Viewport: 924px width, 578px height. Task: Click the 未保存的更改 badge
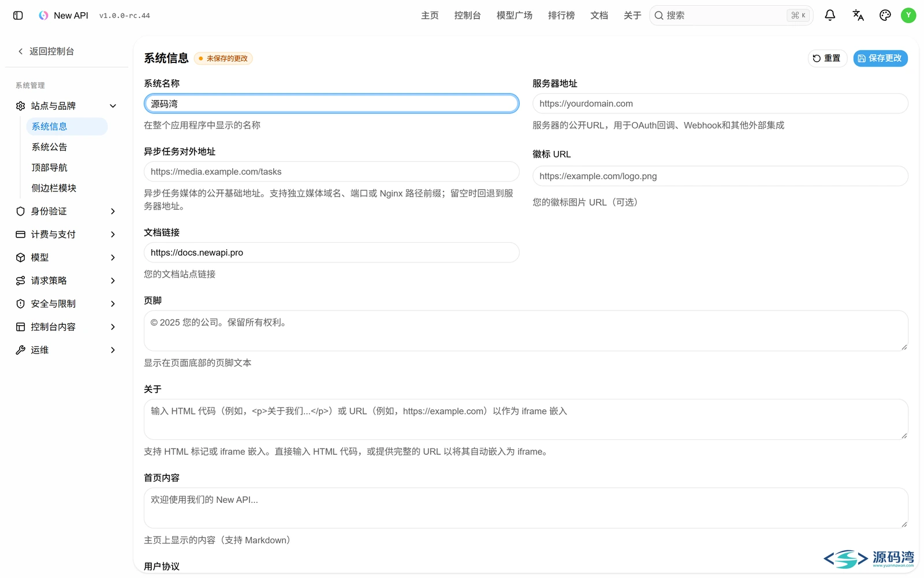223,58
